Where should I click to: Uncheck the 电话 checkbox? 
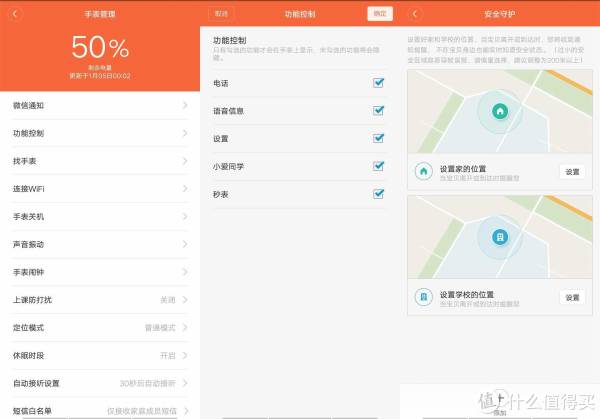click(379, 83)
